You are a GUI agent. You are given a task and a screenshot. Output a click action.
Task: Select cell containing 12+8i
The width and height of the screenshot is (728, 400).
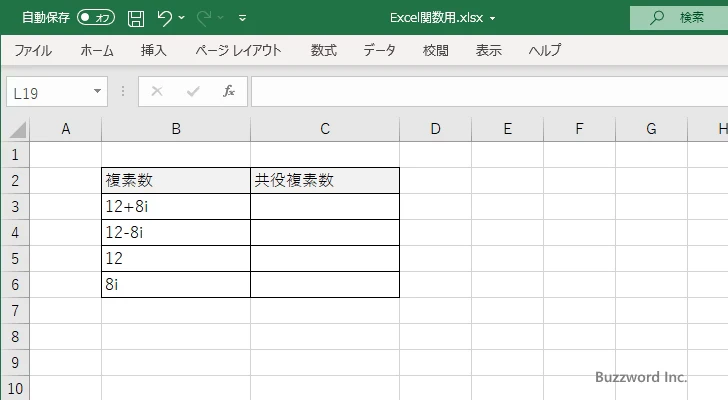176,207
